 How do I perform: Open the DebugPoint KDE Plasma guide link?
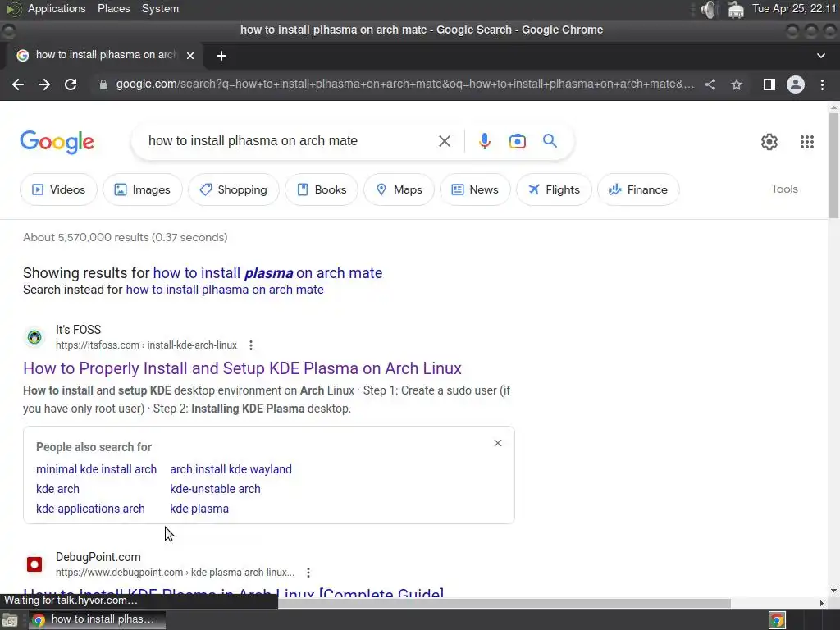pos(234,592)
